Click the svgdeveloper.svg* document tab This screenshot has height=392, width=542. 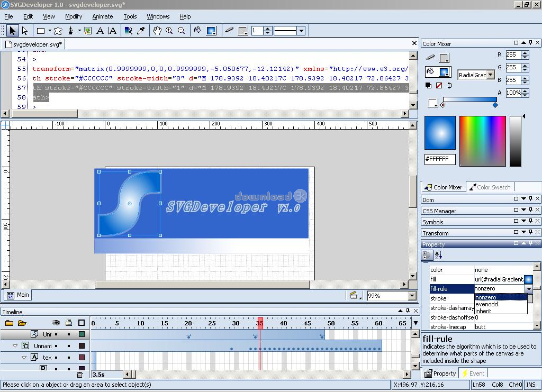pos(33,44)
